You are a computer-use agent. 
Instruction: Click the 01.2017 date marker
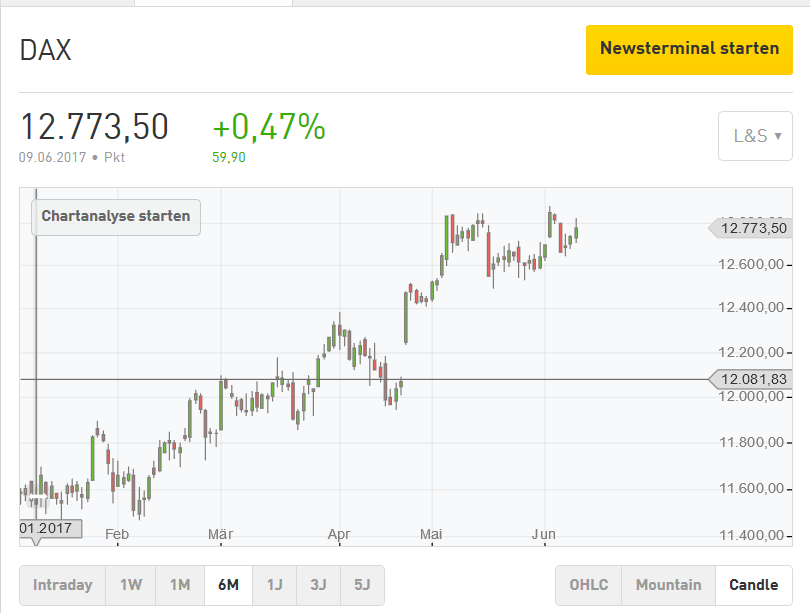click(49, 529)
